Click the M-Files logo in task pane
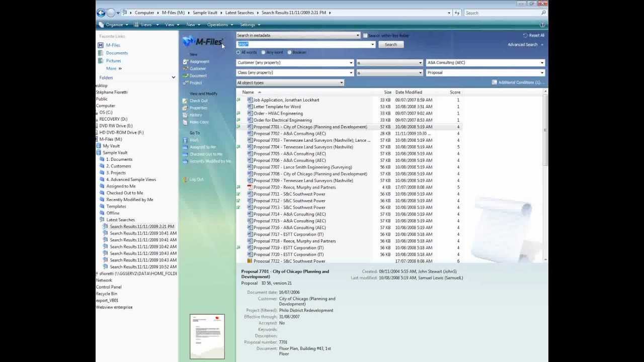 pos(202,42)
